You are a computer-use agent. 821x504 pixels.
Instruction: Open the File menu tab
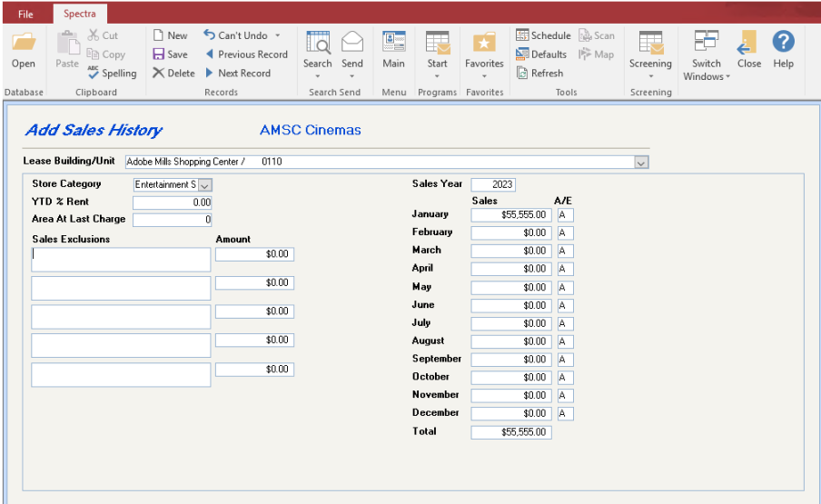click(x=25, y=15)
